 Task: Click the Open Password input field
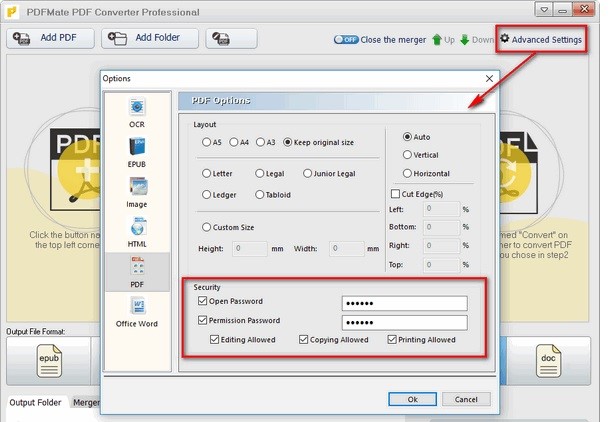(405, 303)
